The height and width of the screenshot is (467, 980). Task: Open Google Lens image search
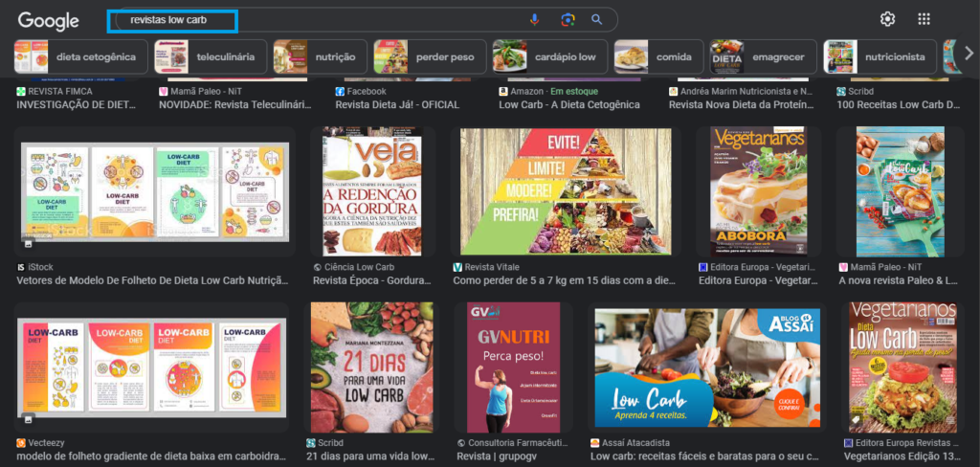(568, 20)
